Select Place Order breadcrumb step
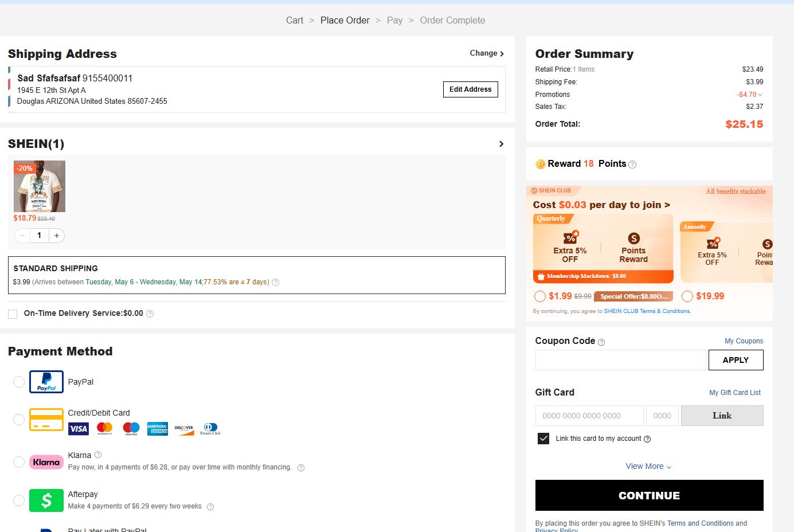The height and width of the screenshot is (532, 794). [345, 21]
